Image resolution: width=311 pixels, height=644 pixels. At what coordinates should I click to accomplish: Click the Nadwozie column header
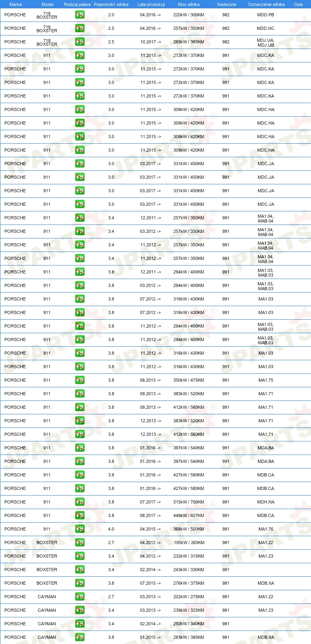(227, 4)
